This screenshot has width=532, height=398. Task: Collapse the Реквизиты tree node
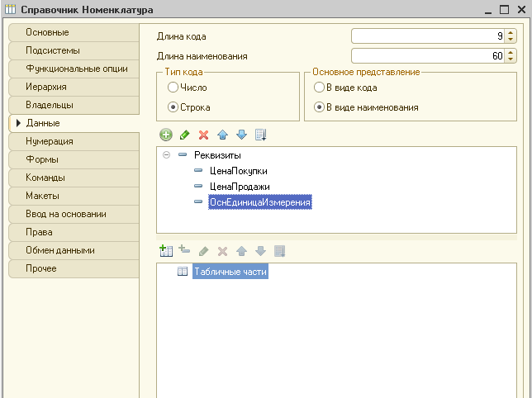166,155
